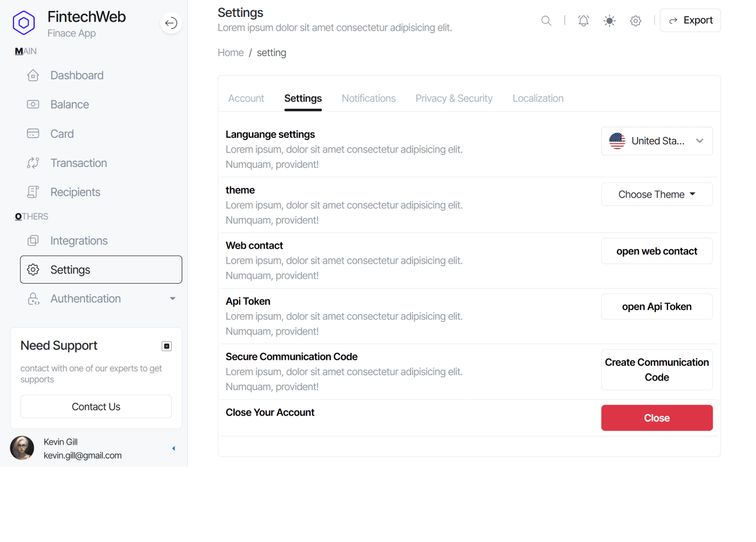Click the Contact Us button
The width and height of the screenshot is (756, 542).
pos(96,406)
